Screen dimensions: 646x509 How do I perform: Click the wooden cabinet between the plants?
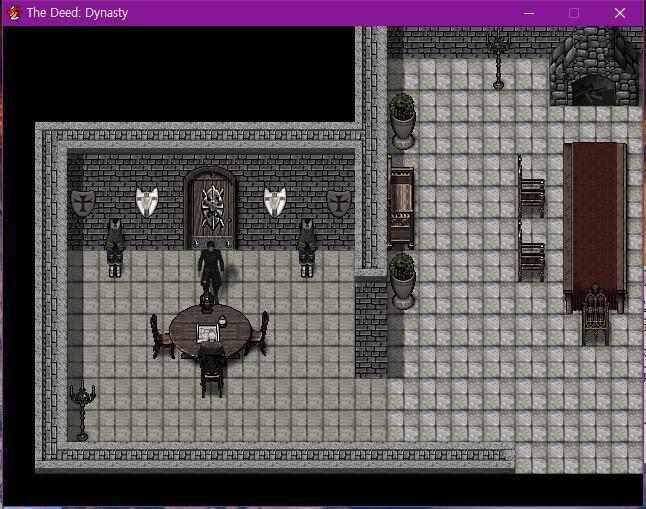pyautogui.click(x=400, y=203)
